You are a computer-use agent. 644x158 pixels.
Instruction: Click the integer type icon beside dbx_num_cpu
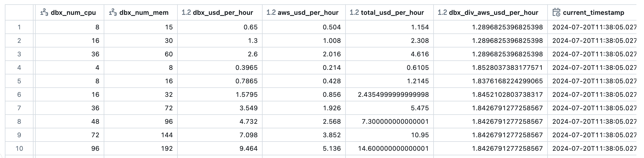(x=44, y=12)
